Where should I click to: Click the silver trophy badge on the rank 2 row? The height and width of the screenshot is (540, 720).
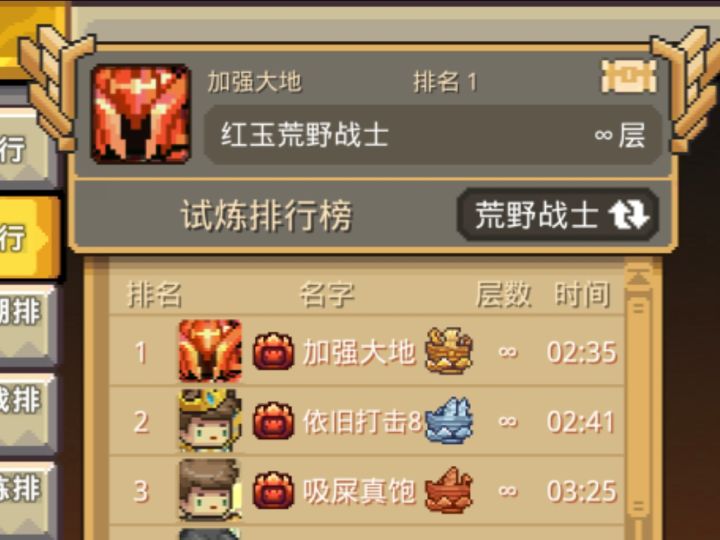coord(449,421)
